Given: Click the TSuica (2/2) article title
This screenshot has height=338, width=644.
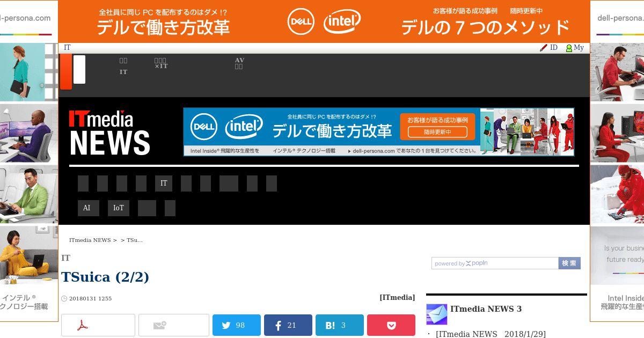Looking at the screenshot, I should click(105, 277).
